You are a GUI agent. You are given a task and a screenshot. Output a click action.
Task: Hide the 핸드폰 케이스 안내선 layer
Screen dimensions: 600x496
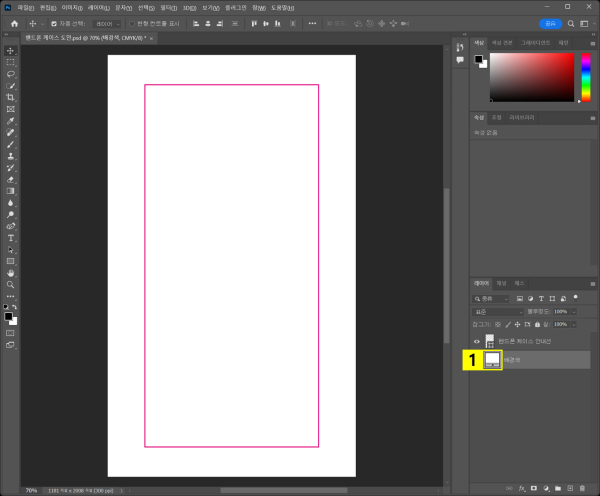pos(477,341)
